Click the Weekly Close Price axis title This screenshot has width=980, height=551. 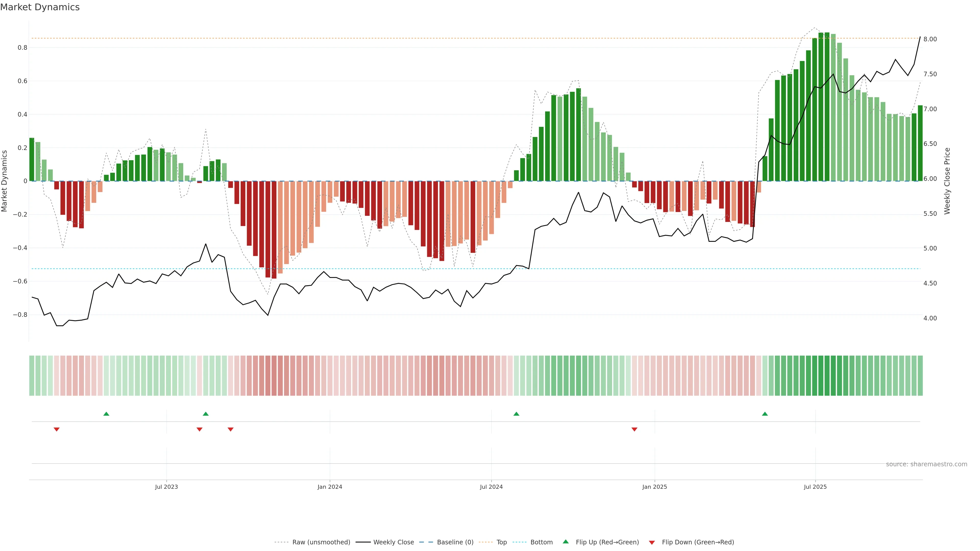(947, 181)
